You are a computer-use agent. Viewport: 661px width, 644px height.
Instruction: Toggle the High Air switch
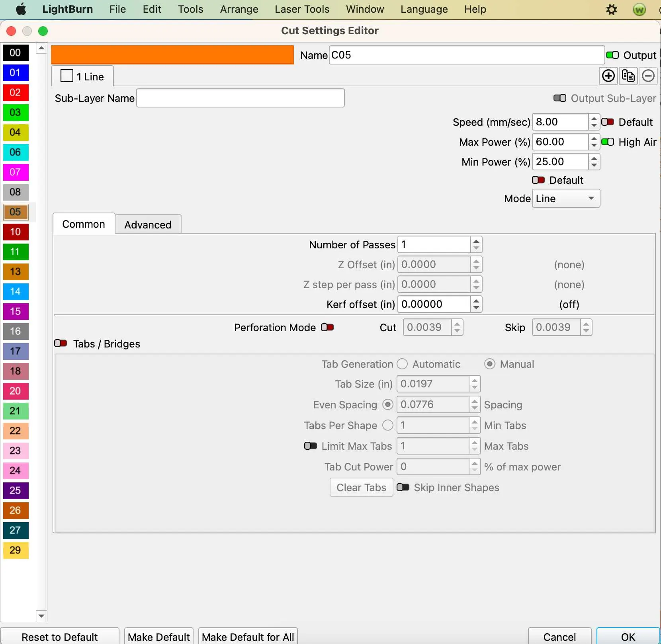608,142
